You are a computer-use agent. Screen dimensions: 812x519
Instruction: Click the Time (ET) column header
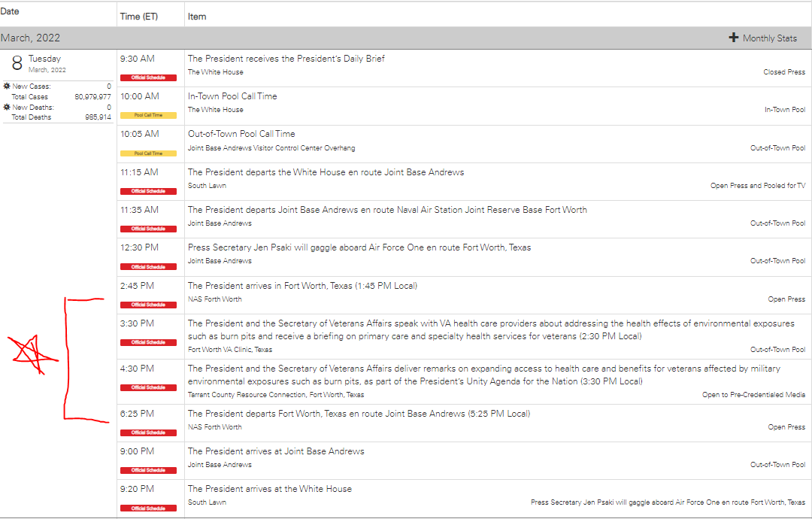139,17
